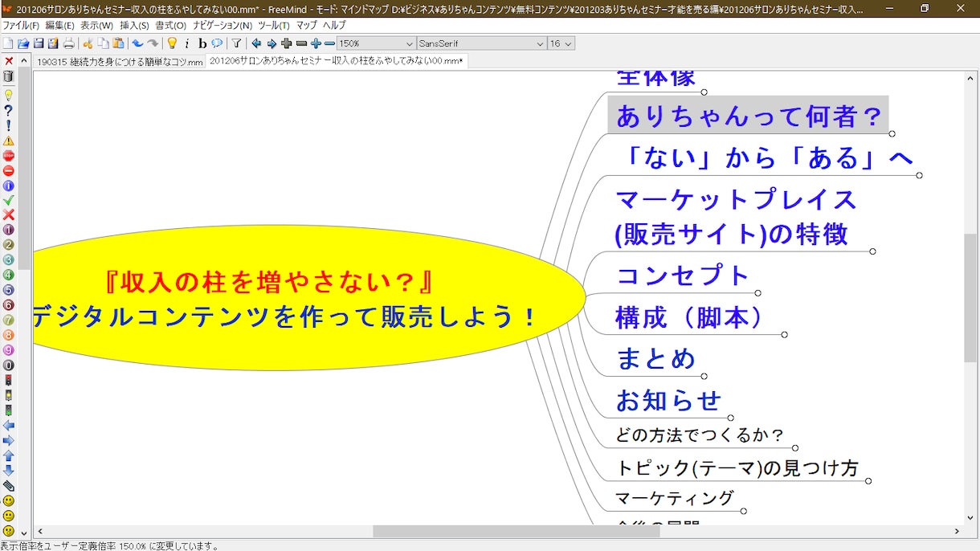Select the 201206サロンありちゃんセミナー tab
The height and width of the screenshot is (551, 980).
(x=337, y=61)
